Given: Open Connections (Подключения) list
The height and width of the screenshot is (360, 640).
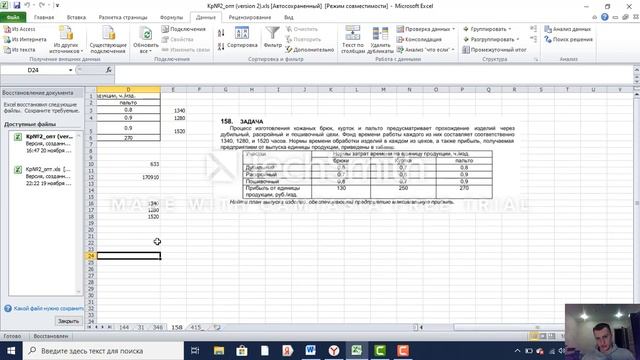Looking at the screenshot, I should (x=184, y=29).
